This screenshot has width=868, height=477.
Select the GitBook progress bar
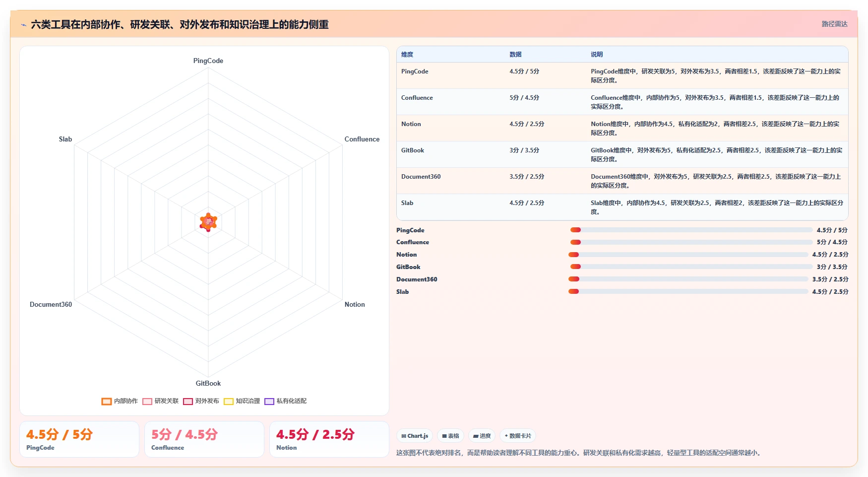coord(691,267)
